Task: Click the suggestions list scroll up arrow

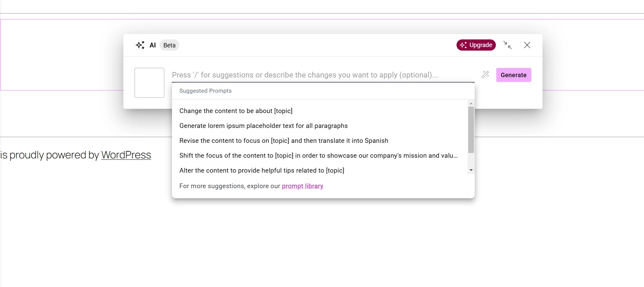Action: (x=471, y=103)
